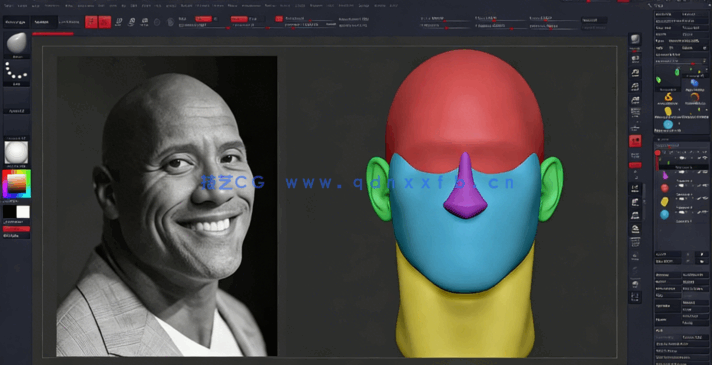Toggle the small red pill-shaped right-shelf button
712x365 pixels.
(x=635, y=165)
